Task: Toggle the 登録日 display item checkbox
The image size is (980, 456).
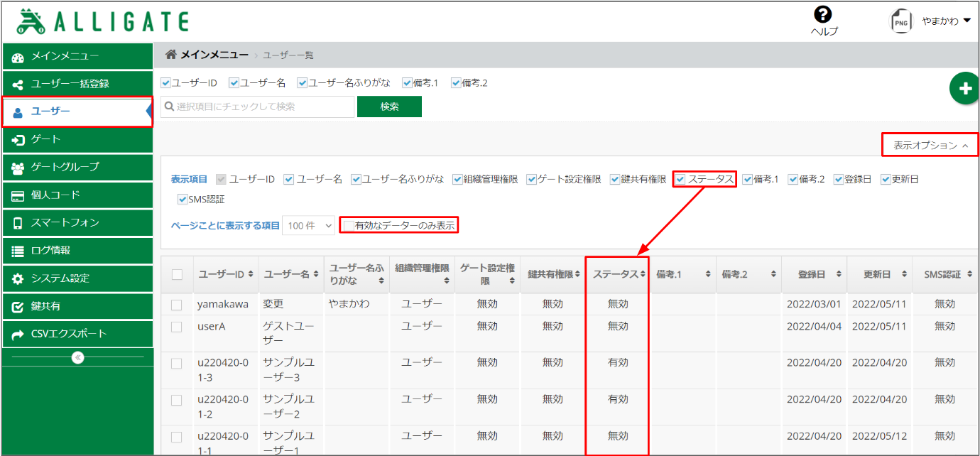Action: click(839, 180)
